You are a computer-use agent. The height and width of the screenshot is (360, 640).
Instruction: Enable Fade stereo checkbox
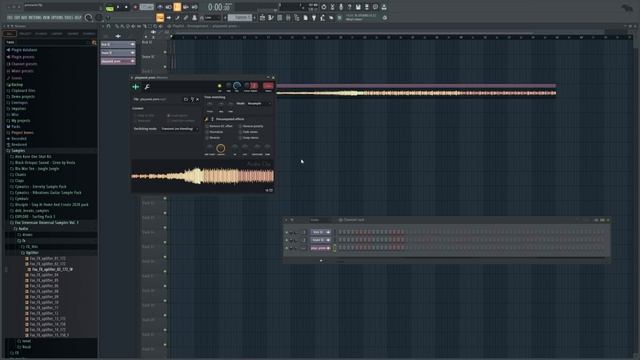pyautogui.click(x=240, y=132)
